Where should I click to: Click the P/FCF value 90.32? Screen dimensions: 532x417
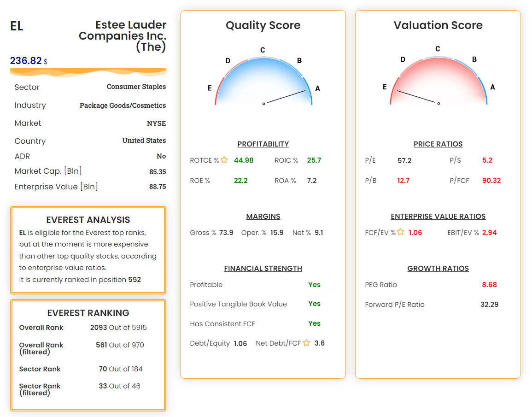click(x=491, y=181)
